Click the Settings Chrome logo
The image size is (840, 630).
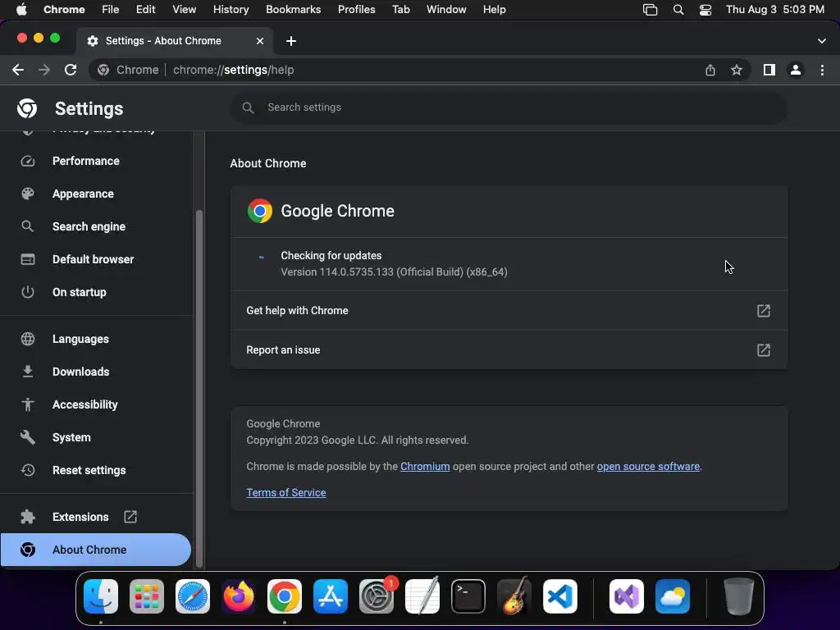(x=27, y=108)
